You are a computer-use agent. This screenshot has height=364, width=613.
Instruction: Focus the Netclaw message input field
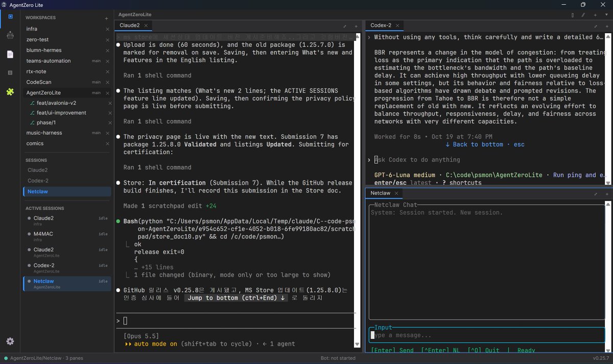pyautogui.click(x=487, y=335)
